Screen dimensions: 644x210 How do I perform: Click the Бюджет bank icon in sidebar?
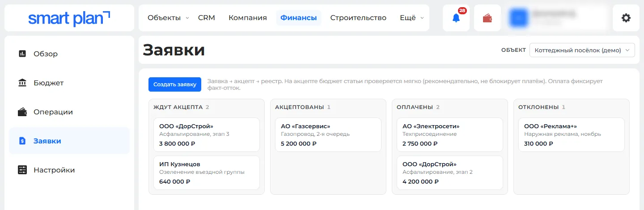[x=22, y=83]
